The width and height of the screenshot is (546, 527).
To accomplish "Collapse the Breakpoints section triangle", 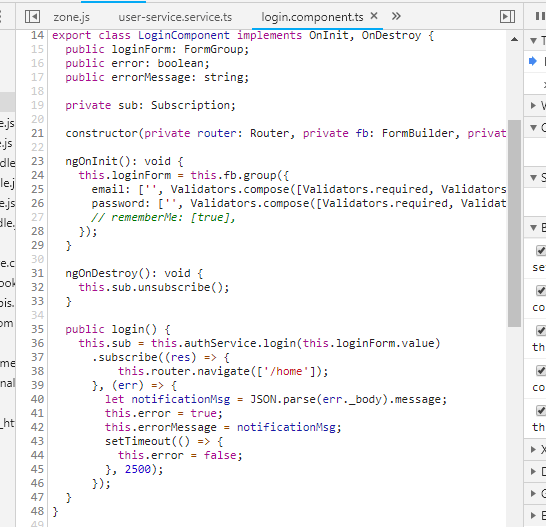I will (x=533, y=228).
